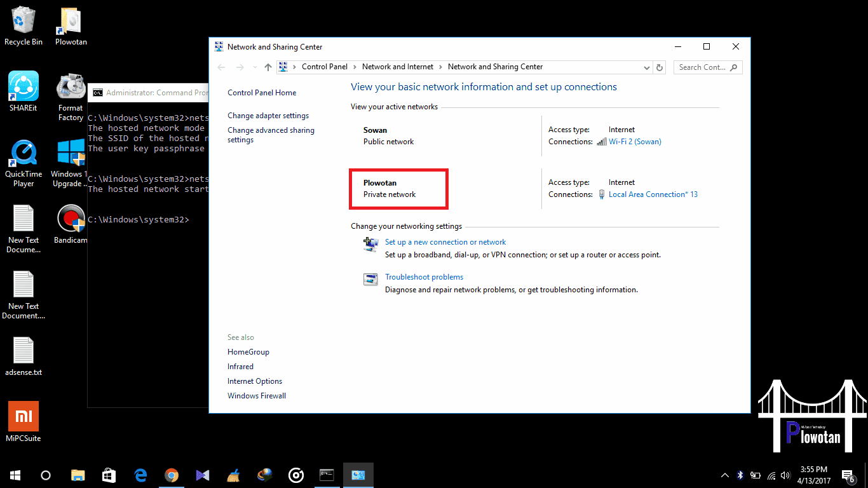This screenshot has width=868, height=488.
Task: Open recent locations next to back arrow
Action: click(x=254, y=67)
